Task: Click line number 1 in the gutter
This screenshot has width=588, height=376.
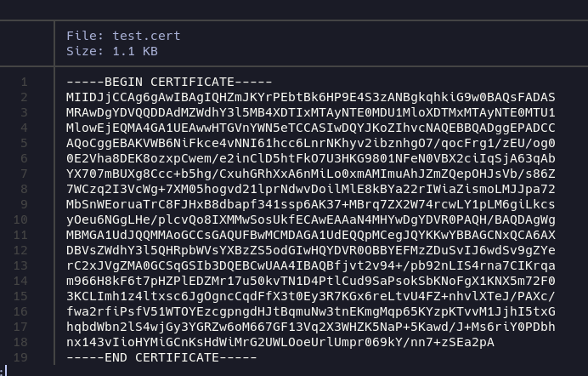Action: coord(25,82)
